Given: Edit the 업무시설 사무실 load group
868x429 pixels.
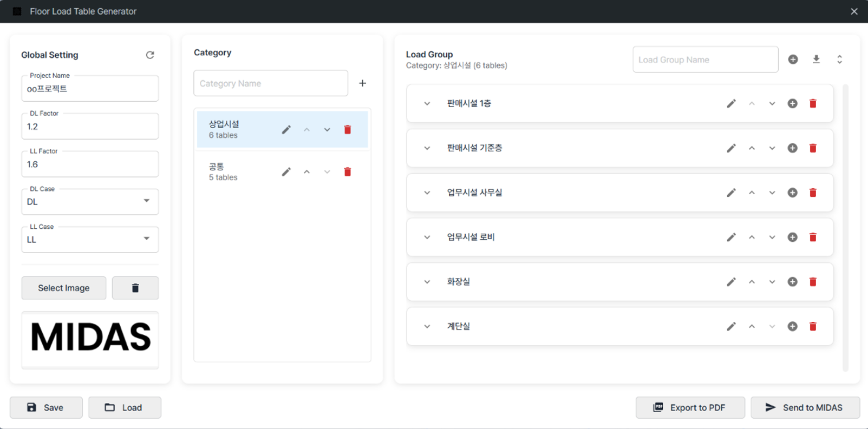Looking at the screenshot, I should point(731,193).
